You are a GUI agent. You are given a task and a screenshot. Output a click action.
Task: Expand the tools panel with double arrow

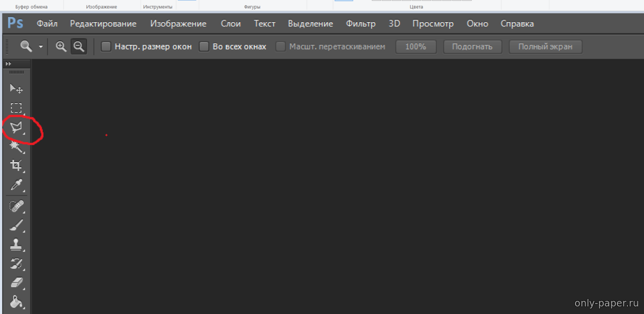tap(8, 64)
